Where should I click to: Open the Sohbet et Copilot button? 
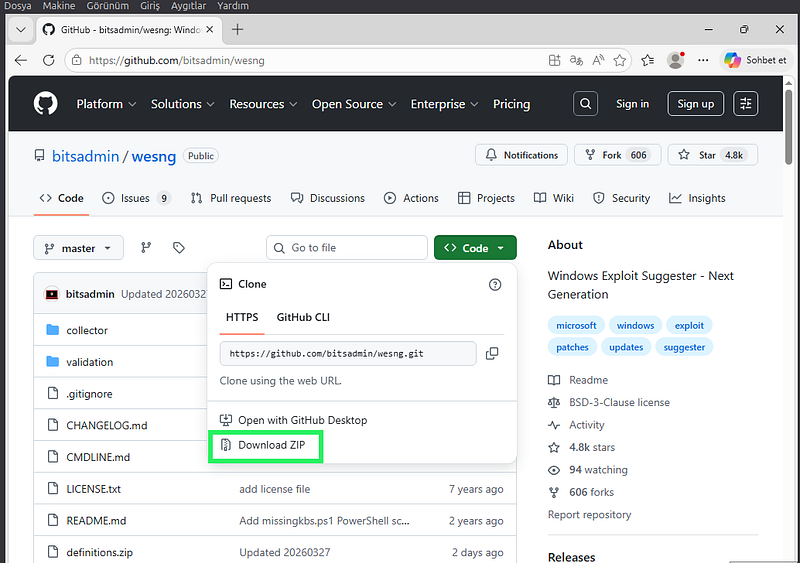[x=755, y=60]
